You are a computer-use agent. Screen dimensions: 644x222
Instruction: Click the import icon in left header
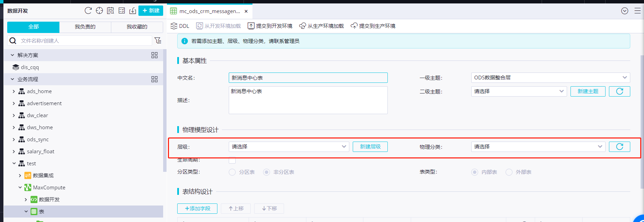click(133, 11)
